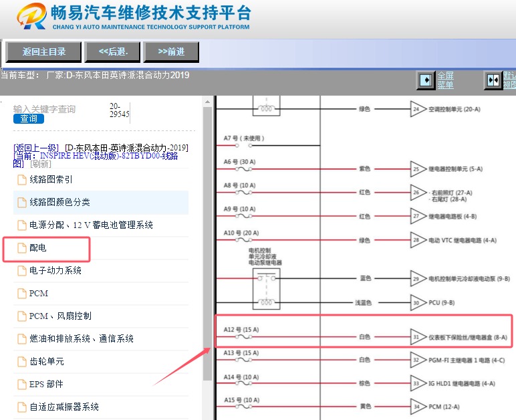Focus the 输入关键字查询 keyword field
The height and width of the screenshot is (420, 516).
coord(44,109)
